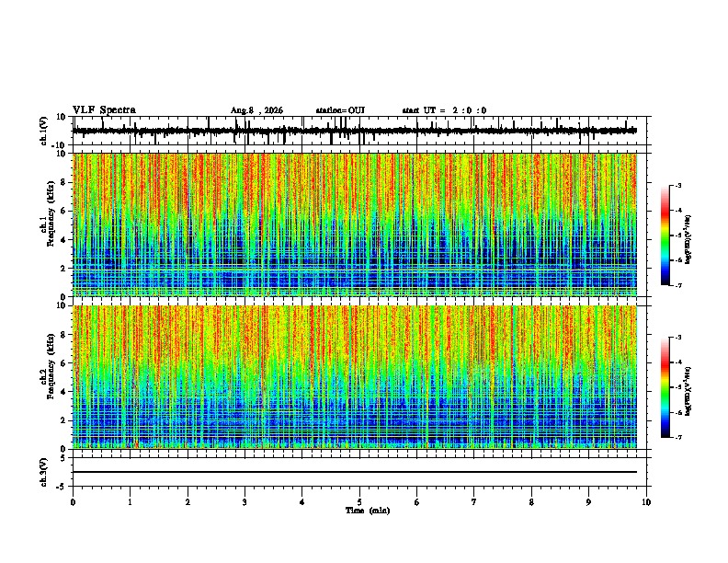Click time axis tick label 1 minute

click(x=130, y=502)
